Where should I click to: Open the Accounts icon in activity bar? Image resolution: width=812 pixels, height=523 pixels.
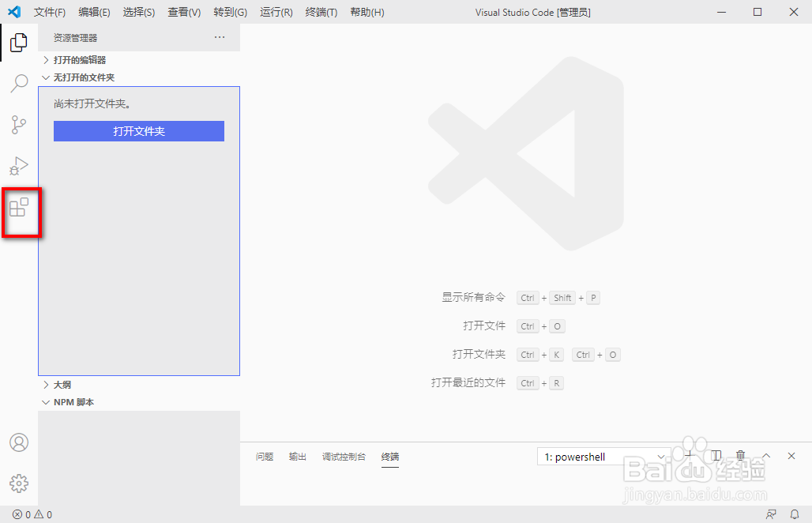[x=19, y=442]
